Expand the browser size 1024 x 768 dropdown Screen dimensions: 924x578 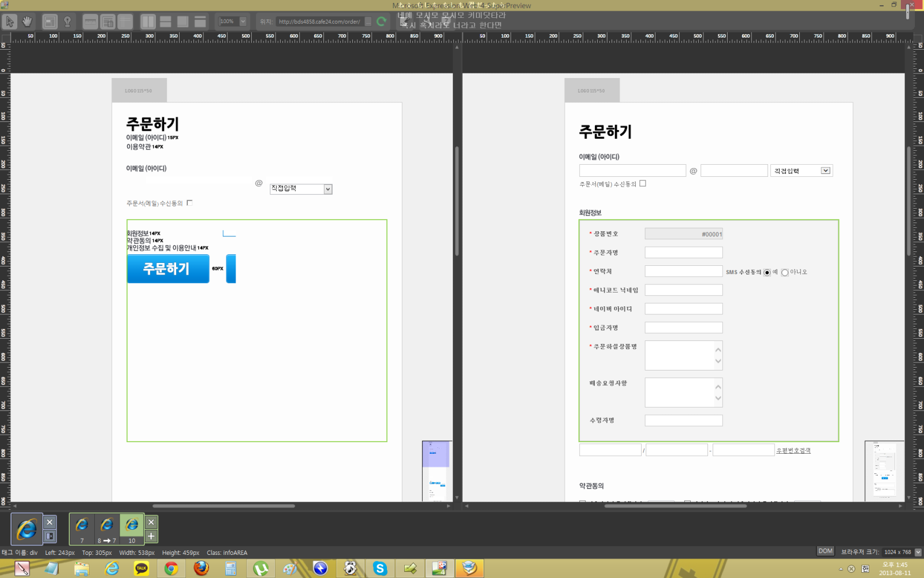click(918, 552)
